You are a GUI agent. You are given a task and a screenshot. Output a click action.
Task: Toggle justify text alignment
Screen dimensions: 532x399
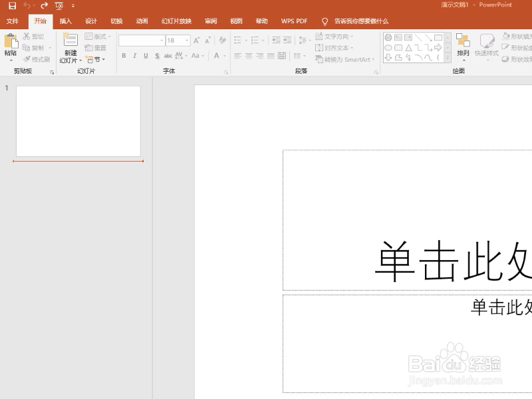(x=271, y=56)
